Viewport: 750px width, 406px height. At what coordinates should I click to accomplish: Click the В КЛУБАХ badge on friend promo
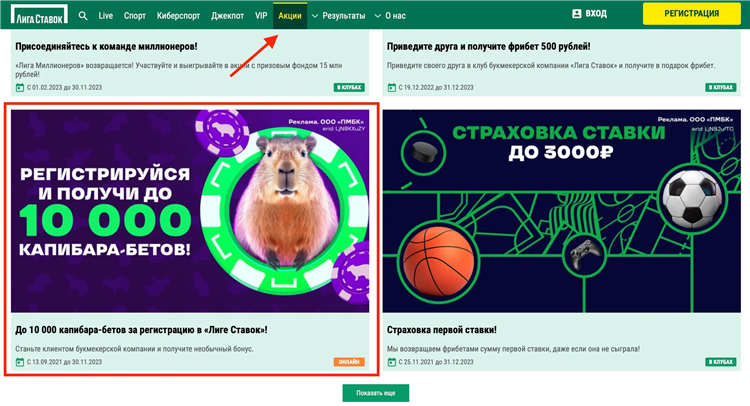tap(721, 88)
